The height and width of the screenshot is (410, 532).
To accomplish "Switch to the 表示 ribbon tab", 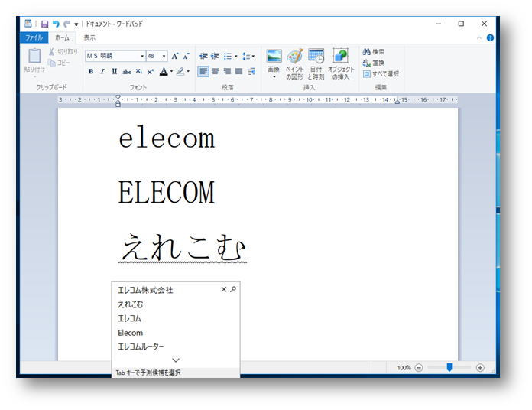I will pyautogui.click(x=89, y=37).
